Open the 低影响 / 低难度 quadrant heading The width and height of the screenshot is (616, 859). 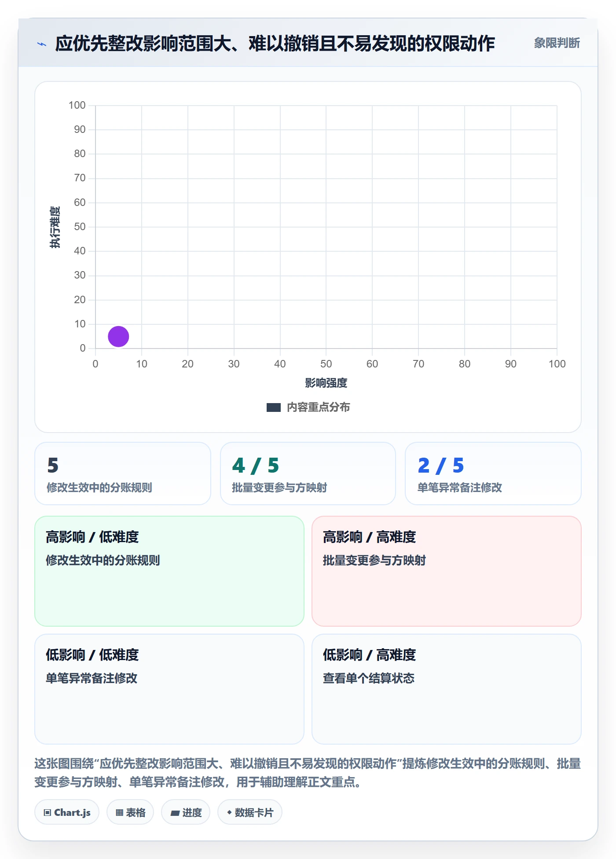(92, 655)
